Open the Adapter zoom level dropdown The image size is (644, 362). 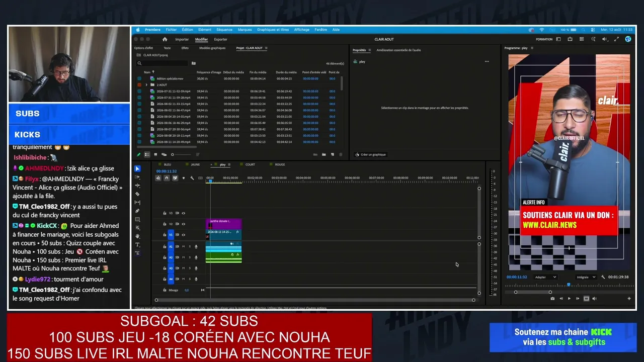click(x=545, y=277)
